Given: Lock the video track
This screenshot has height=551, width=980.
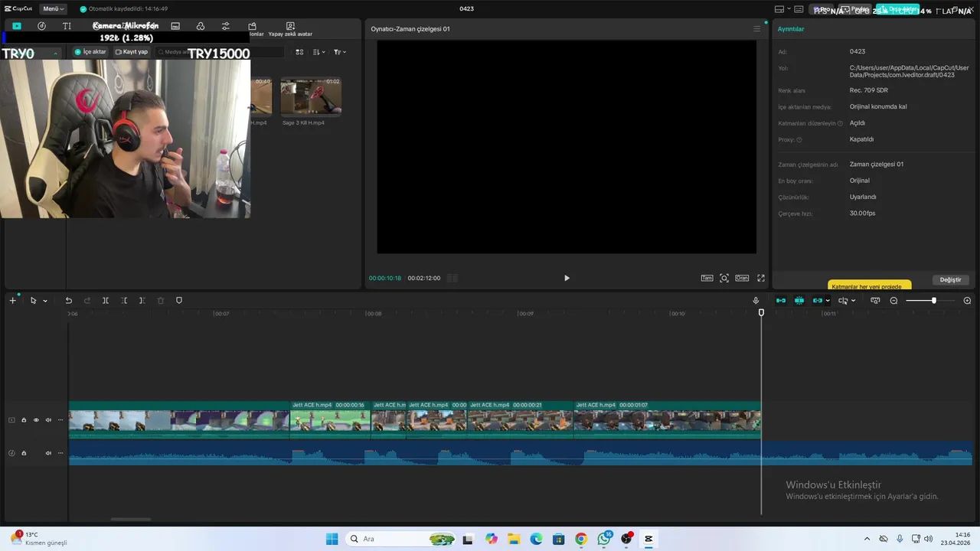Looking at the screenshot, I should (24, 420).
